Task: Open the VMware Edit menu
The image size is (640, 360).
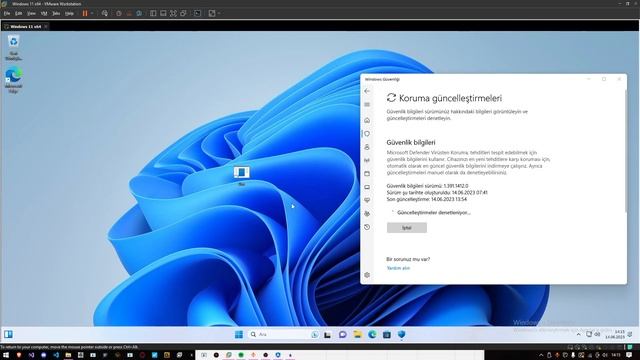Action: click(19, 13)
